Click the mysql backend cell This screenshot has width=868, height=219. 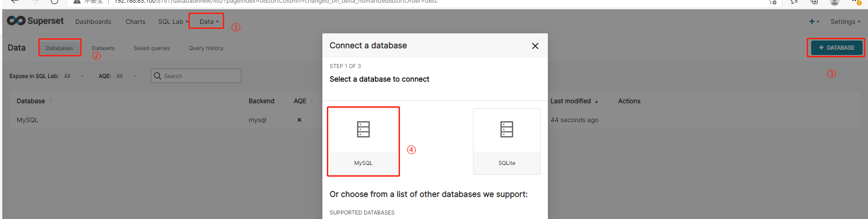(x=257, y=120)
